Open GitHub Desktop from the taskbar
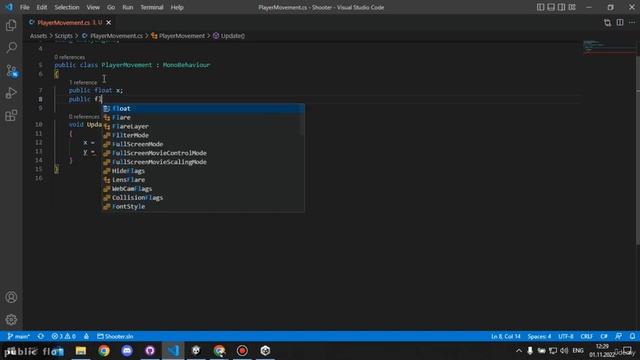Screen dimensions: 640x360 150,351
